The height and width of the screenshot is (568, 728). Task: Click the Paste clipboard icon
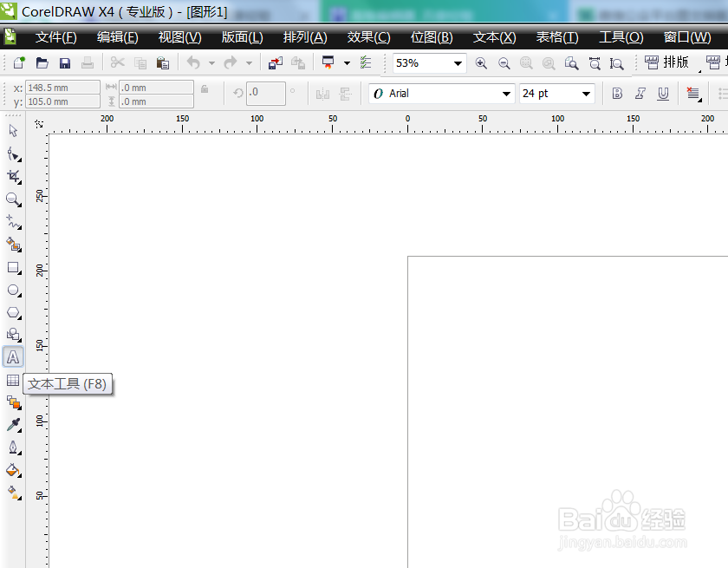tap(163, 62)
